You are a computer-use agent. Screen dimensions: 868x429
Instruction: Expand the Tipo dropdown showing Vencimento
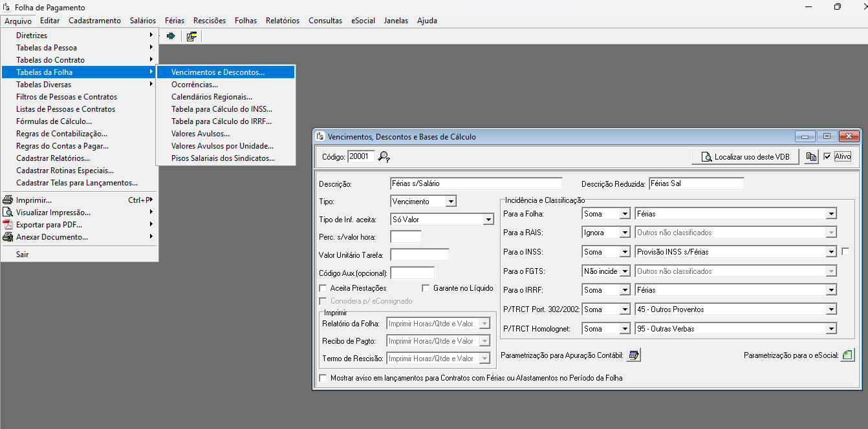pos(451,202)
